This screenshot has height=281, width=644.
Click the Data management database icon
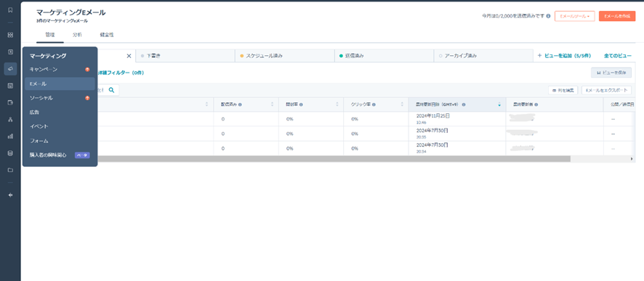tap(10, 153)
